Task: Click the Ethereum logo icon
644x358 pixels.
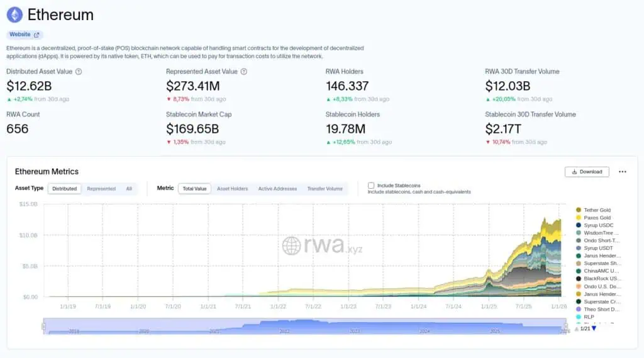Action: click(x=14, y=14)
